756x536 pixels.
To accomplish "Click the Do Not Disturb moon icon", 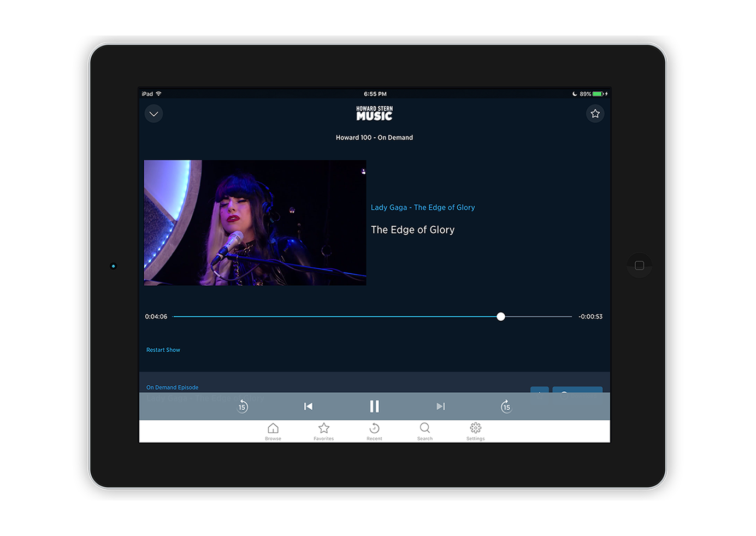I will [575, 94].
